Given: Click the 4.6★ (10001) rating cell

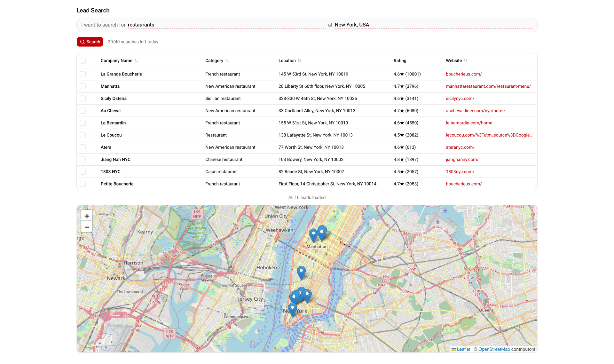Looking at the screenshot, I should [x=407, y=74].
